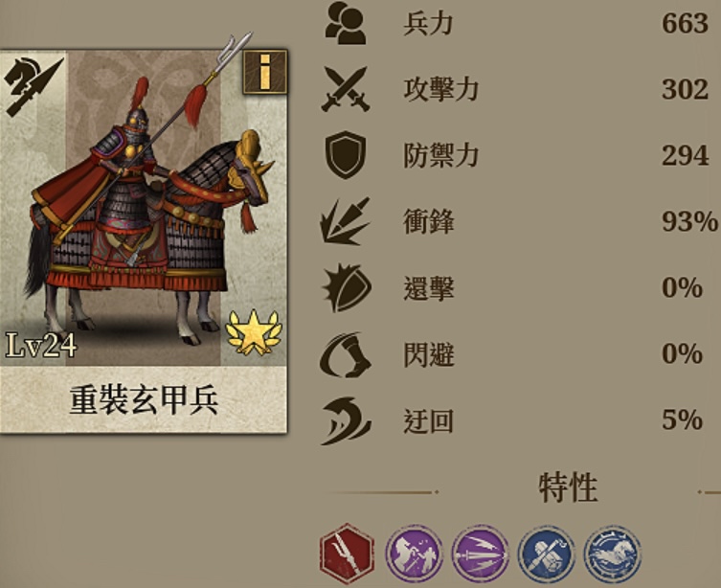Click the heavy armored cavalry portrait

tap(144, 193)
